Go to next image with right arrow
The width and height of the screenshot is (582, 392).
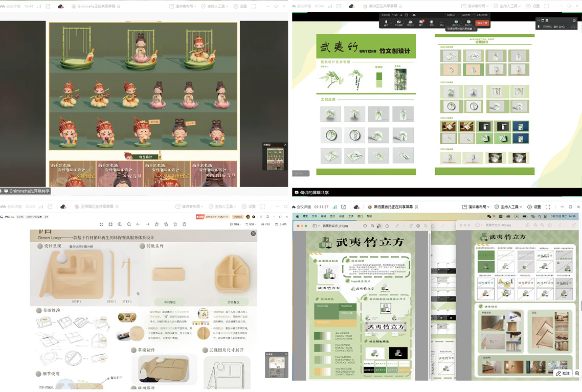(147, 224)
